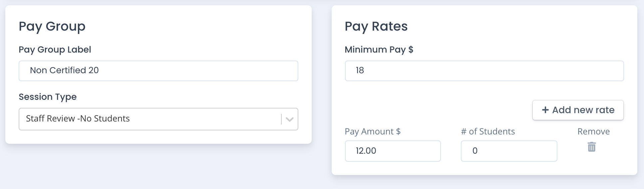Select the Pay Group Label caption text
Screen dimensions: 644x189
(55, 50)
